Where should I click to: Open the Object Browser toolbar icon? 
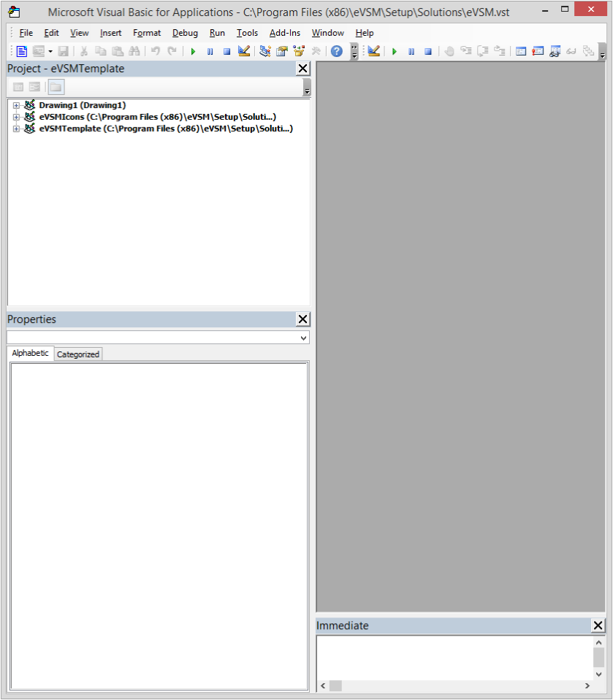coord(299,51)
